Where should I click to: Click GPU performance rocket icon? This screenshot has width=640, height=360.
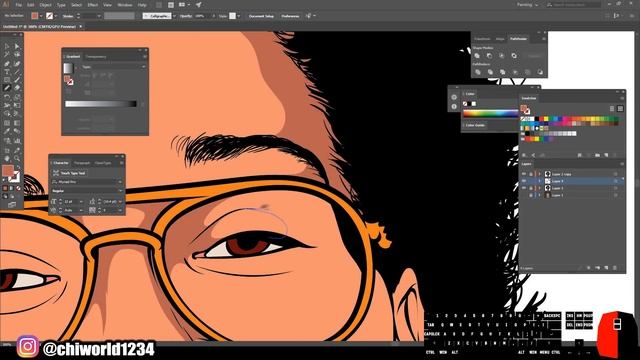pos(198,5)
